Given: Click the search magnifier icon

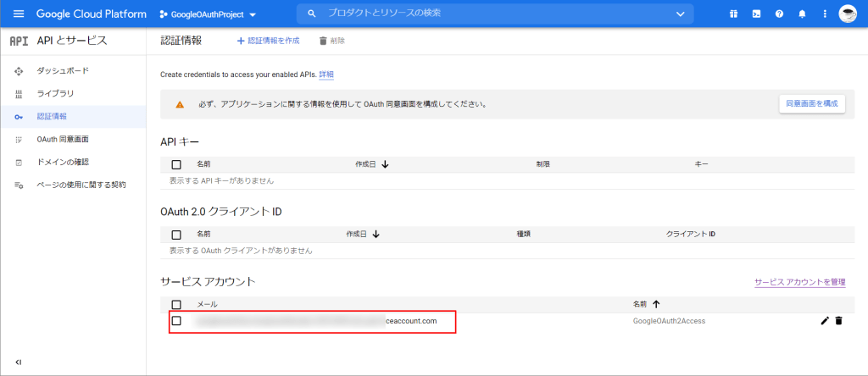Looking at the screenshot, I should click(312, 14).
